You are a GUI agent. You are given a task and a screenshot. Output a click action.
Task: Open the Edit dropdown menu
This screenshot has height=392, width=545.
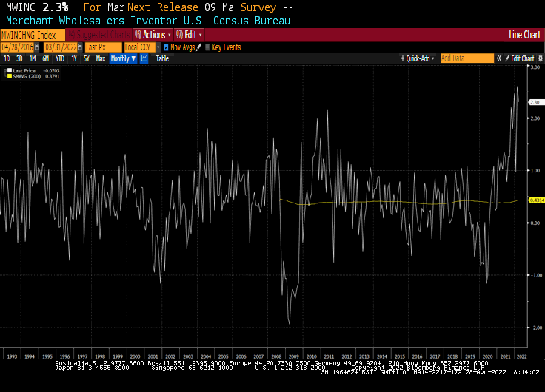coord(189,35)
